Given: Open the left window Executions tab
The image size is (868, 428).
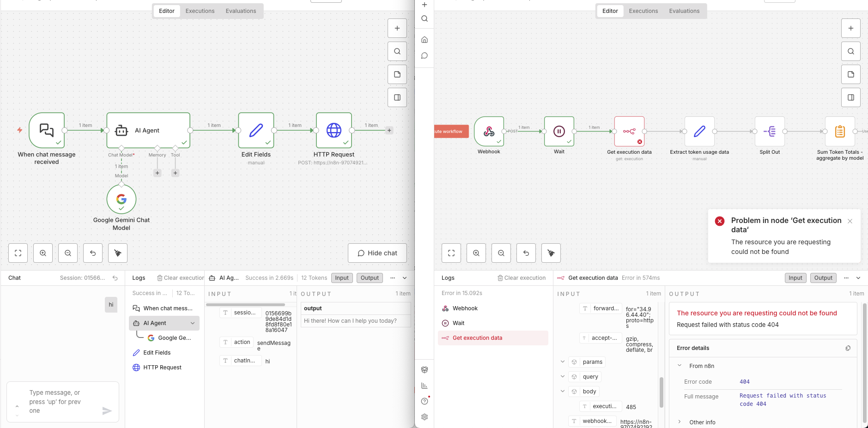Looking at the screenshot, I should 200,11.
